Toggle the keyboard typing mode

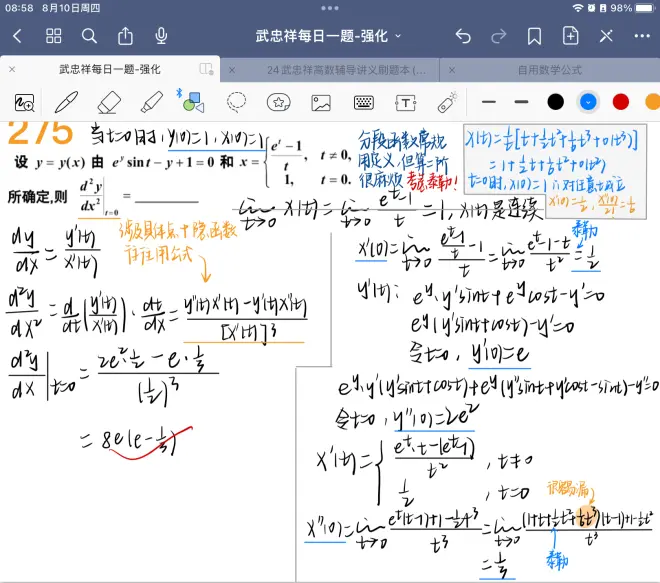coord(363,102)
